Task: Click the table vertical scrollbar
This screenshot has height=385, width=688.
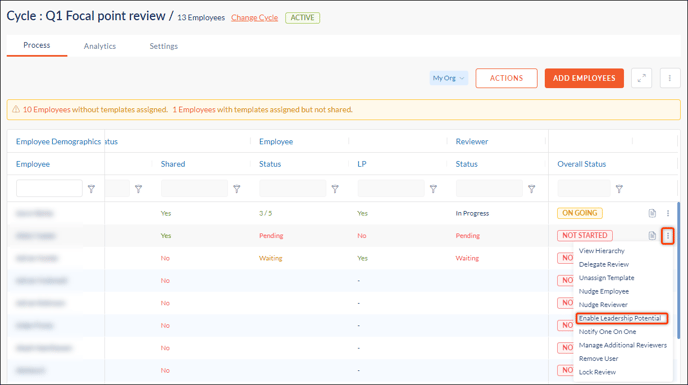Action: 679,270
